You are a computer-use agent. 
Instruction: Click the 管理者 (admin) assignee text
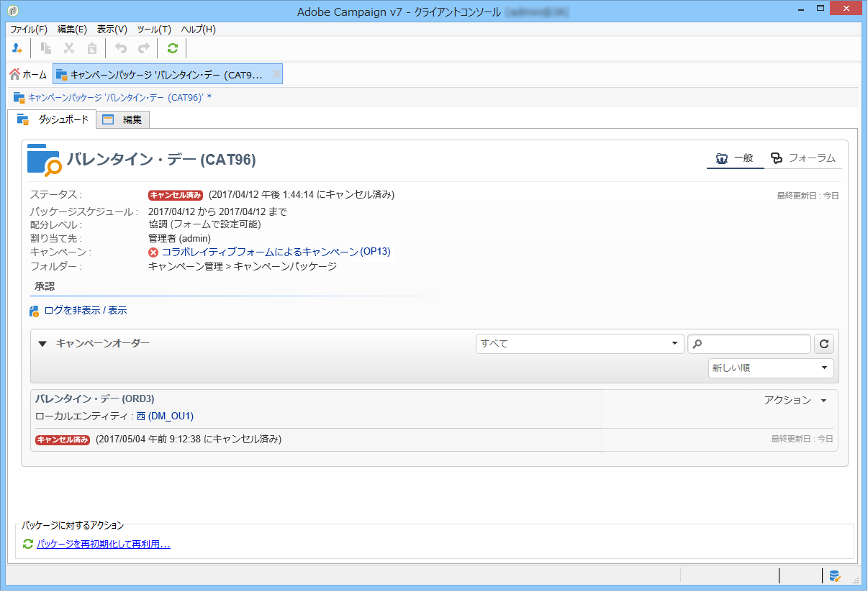[179, 238]
